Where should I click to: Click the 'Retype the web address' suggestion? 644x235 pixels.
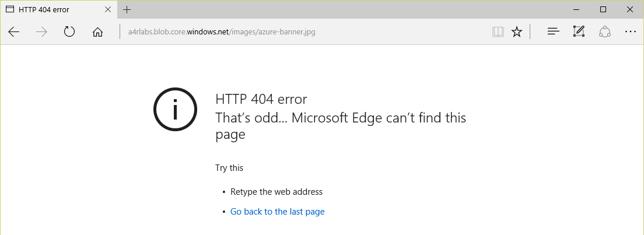tap(276, 192)
